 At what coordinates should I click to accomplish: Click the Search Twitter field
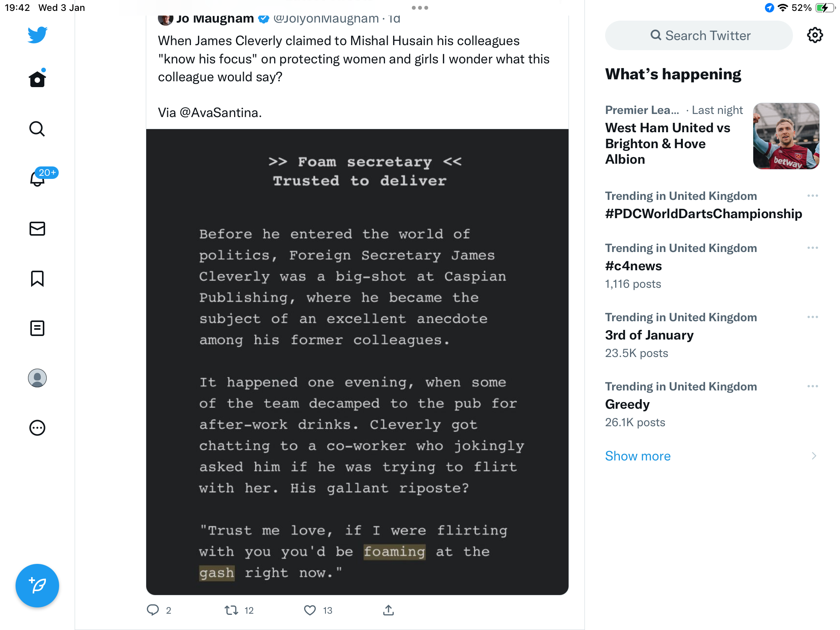[699, 35]
